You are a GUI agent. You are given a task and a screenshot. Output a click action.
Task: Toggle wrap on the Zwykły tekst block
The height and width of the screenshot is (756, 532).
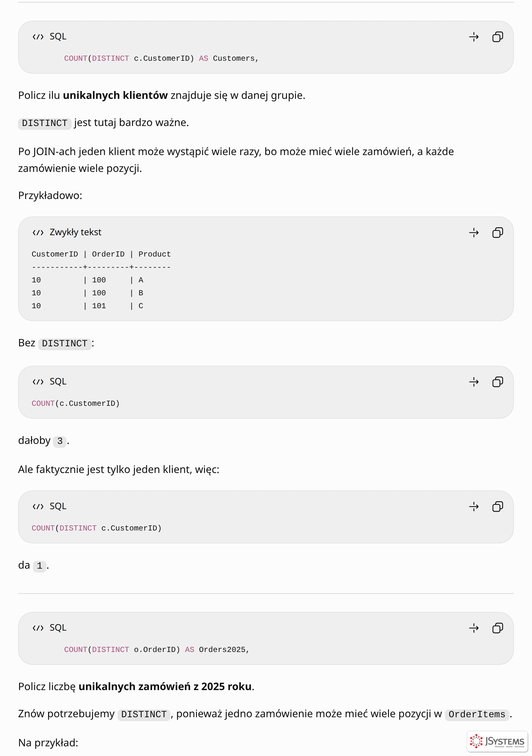474,233
